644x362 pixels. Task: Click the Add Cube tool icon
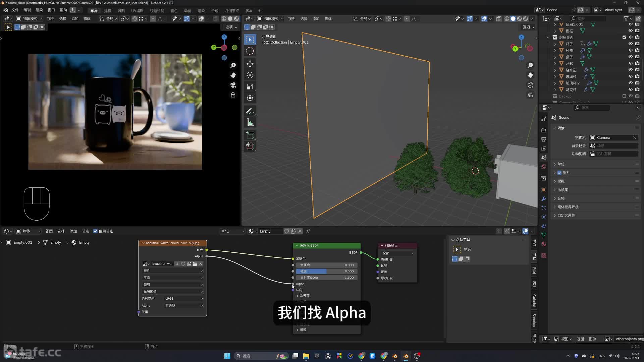coord(250,135)
